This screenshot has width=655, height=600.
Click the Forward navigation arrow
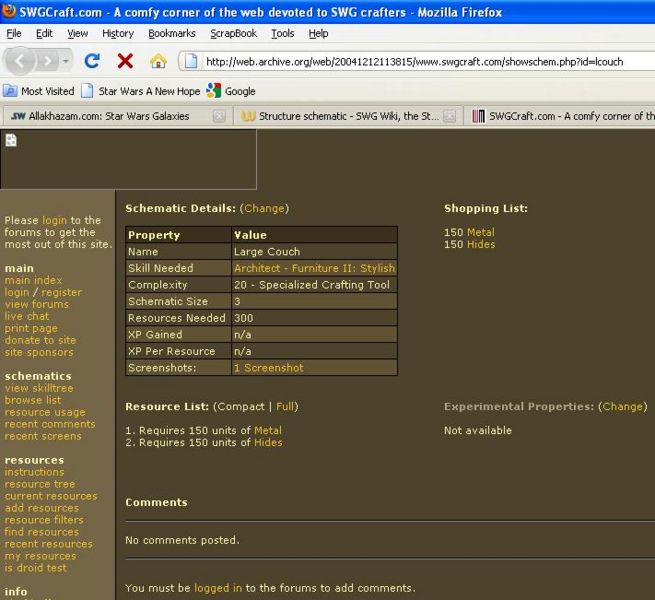(47, 61)
